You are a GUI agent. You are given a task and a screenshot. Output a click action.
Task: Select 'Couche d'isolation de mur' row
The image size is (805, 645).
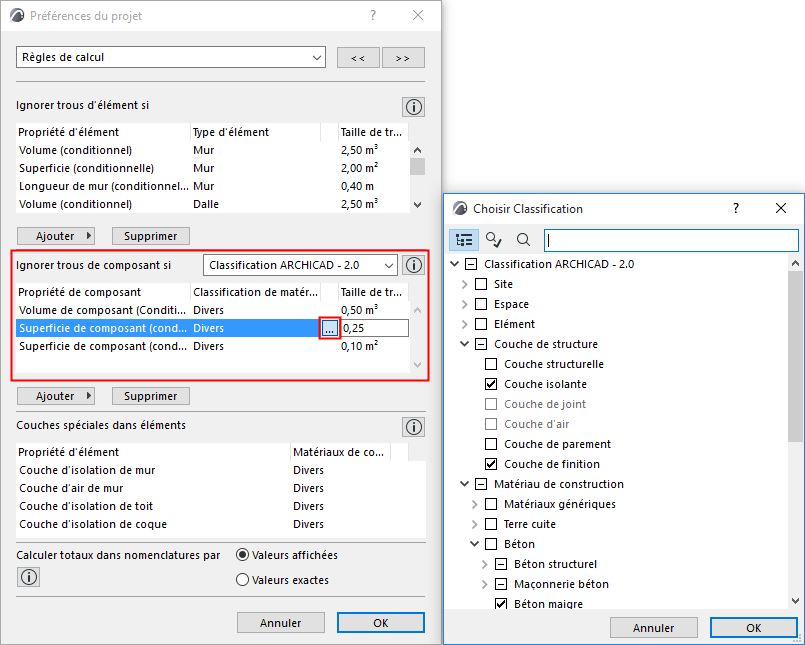pos(221,470)
